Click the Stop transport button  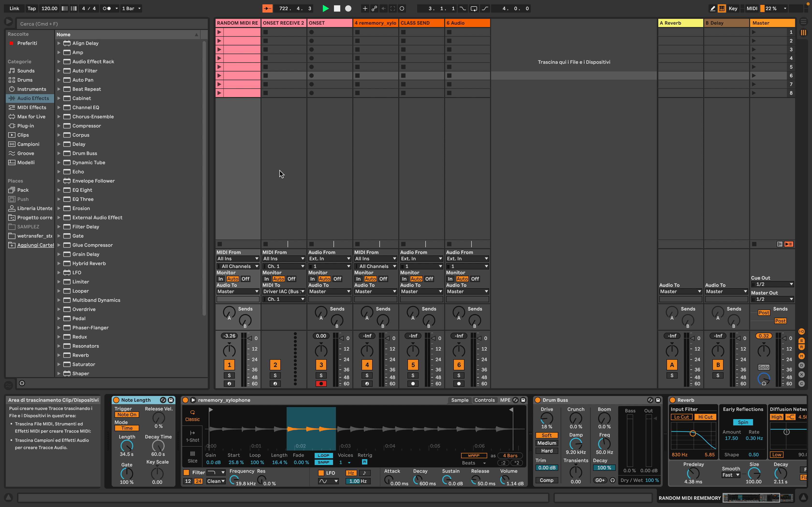point(337,8)
